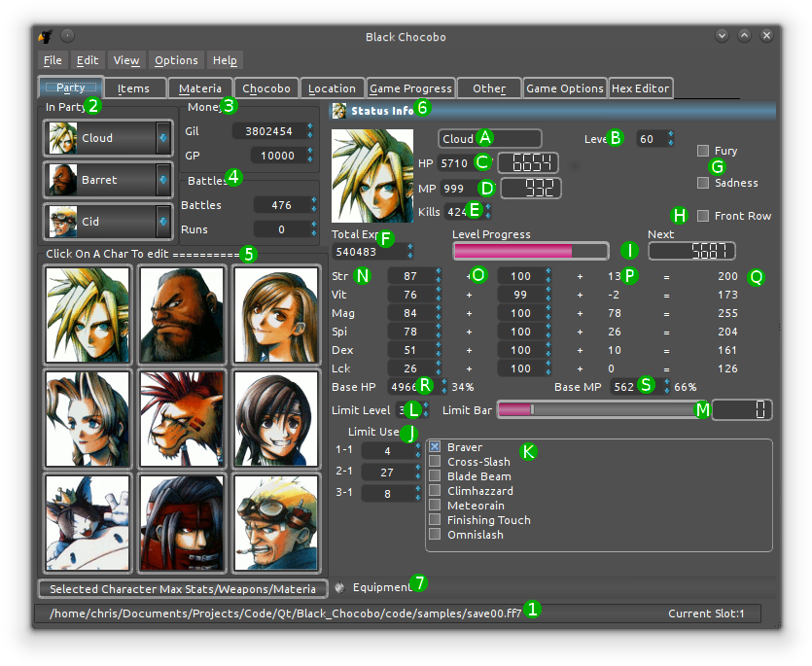This screenshot has height=666, width=812.
Task: Open the Hex Editor tab
Action: click(641, 88)
